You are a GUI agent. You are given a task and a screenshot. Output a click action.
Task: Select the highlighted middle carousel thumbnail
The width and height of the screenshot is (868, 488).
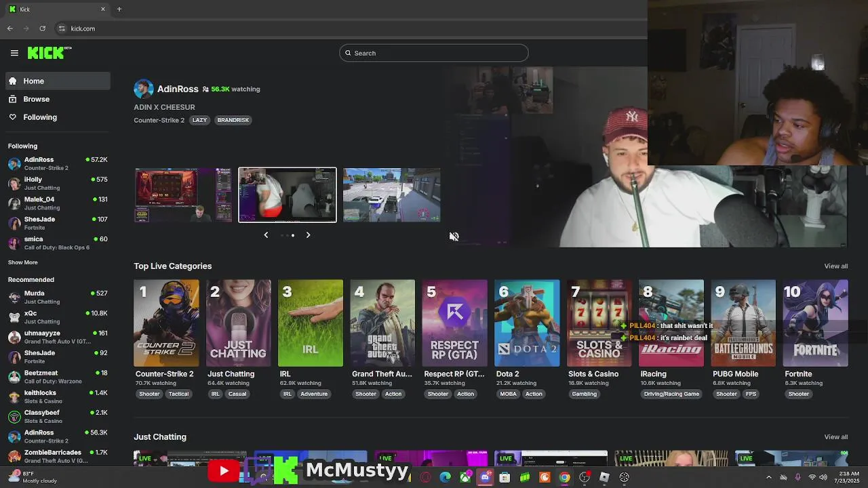click(288, 195)
